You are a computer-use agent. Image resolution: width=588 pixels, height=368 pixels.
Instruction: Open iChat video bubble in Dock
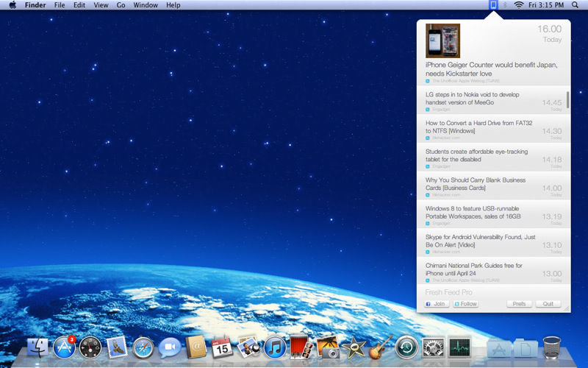point(170,347)
